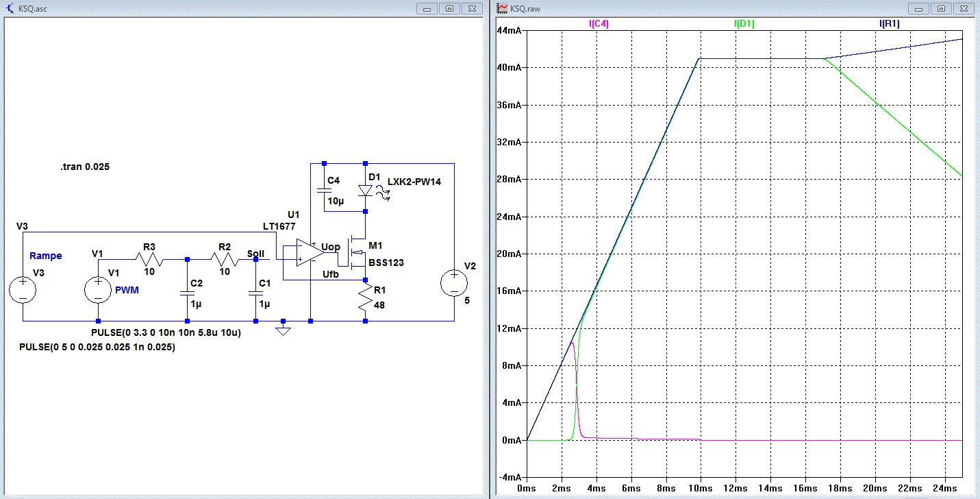
Task: Select the R1 resistor symbol
Action: point(366,298)
